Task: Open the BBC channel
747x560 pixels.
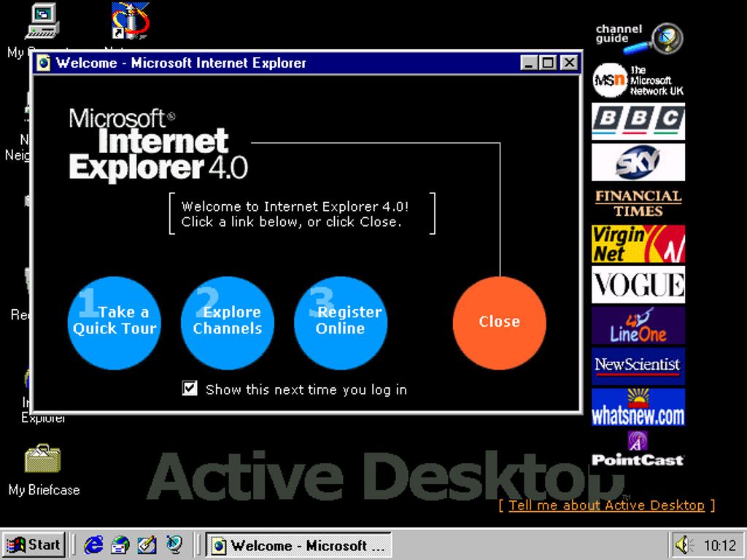Action: [x=638, y=122]
